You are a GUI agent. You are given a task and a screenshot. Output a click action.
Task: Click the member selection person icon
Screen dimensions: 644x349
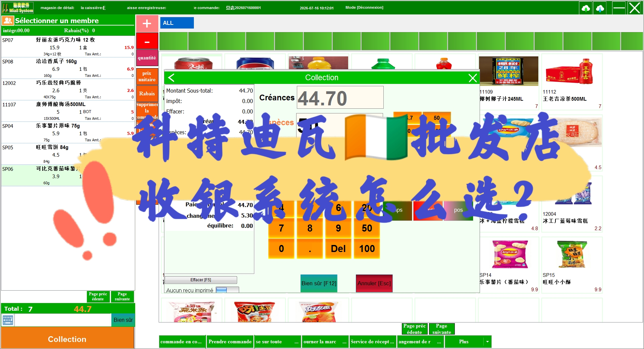(x=8, y=21)
